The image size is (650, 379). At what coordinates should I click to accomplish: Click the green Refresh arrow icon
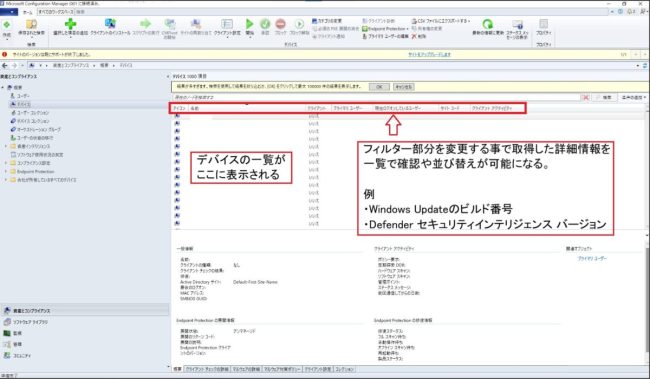pyautogui.click(x=488, y=24)
